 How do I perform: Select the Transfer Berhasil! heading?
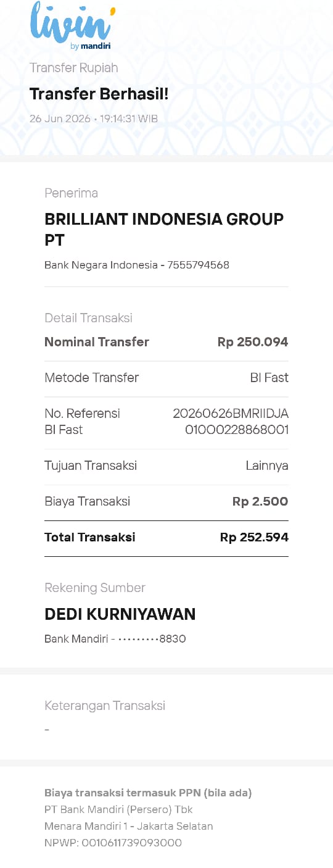tap(99, 94)
